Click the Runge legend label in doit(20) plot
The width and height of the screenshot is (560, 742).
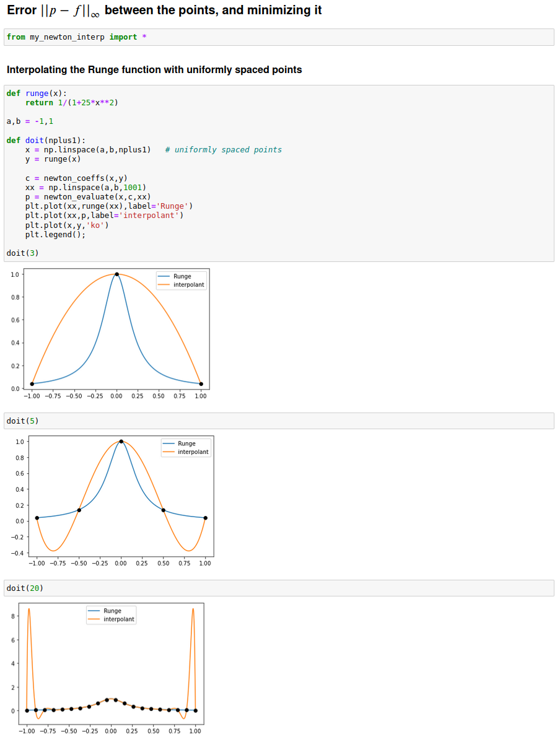point(112,611)
